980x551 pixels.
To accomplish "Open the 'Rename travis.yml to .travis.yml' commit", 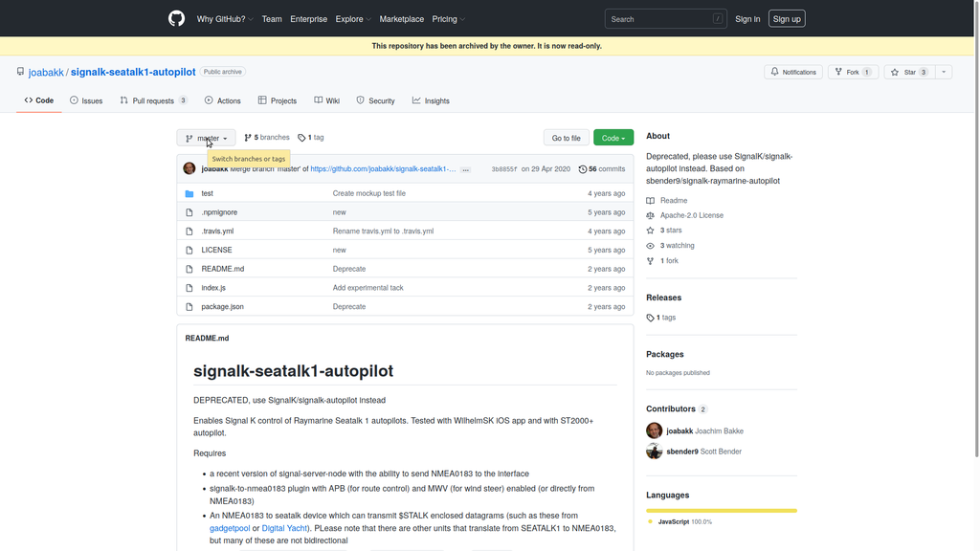I will (x=383, y=231).
